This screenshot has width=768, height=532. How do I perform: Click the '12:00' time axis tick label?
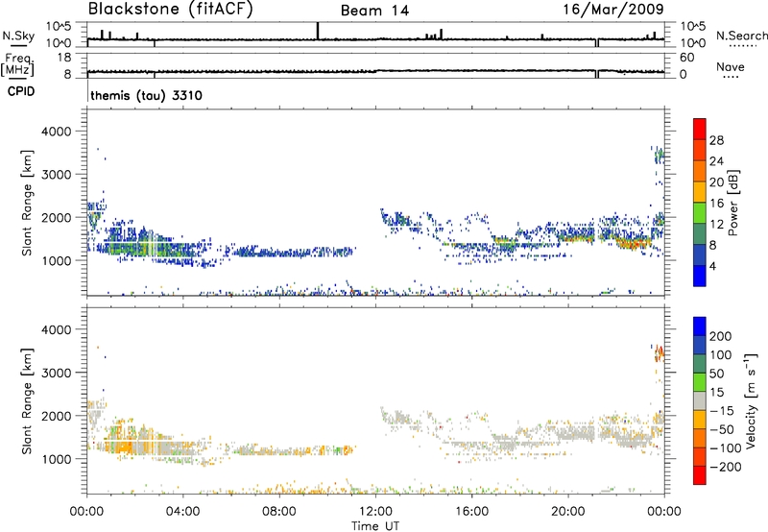pos(375,512)
